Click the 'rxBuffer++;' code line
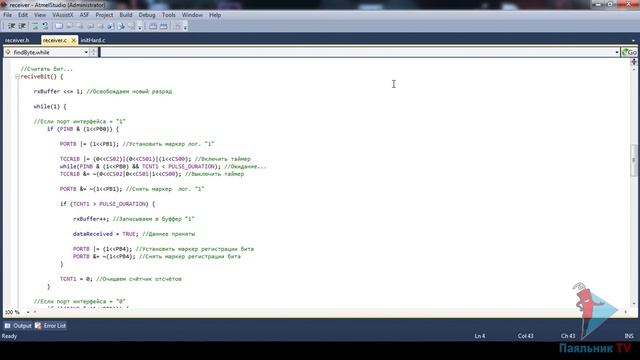640x360 pixels. [91, 219]
